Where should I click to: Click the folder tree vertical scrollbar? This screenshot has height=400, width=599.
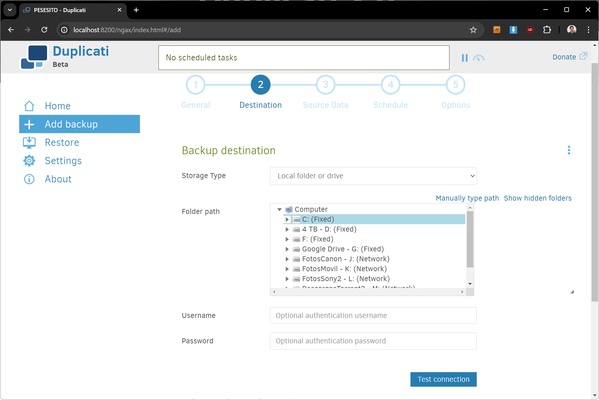coord(470,239)
